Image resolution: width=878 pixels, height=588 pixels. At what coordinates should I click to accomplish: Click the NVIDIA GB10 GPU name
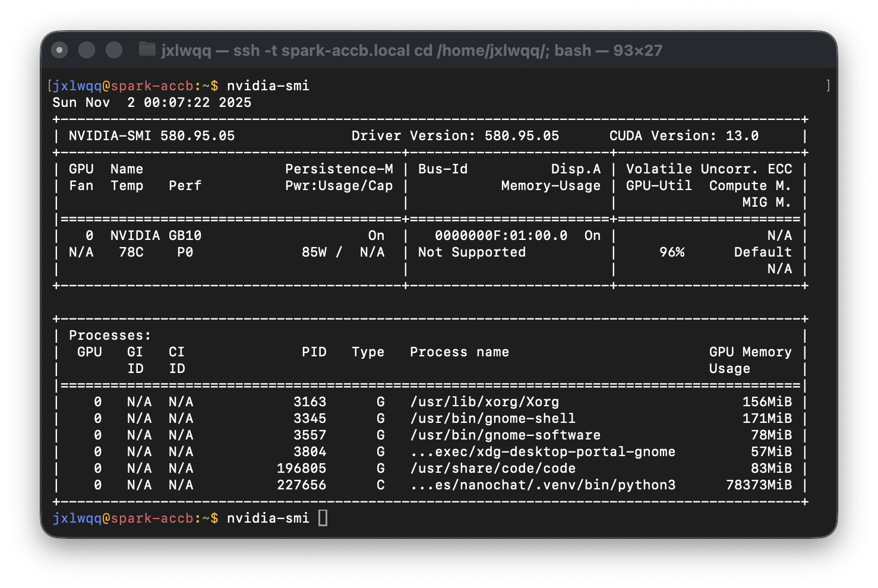(x=156, y=235)
